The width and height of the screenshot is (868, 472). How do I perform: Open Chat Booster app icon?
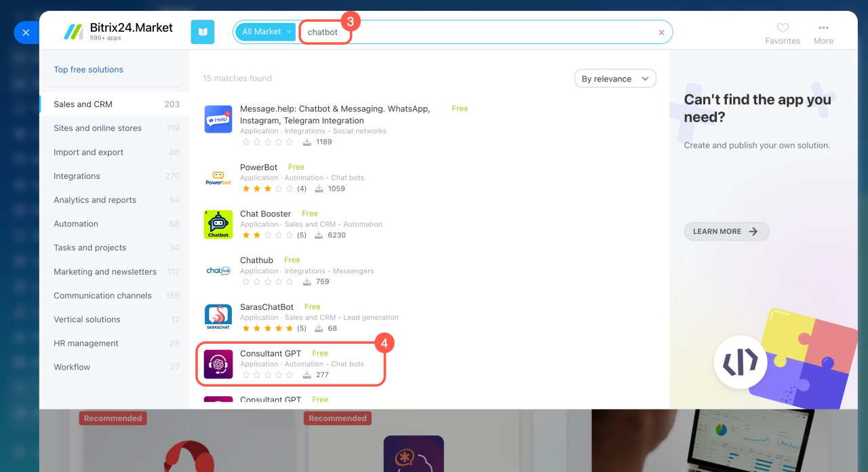tap(218, 224)
